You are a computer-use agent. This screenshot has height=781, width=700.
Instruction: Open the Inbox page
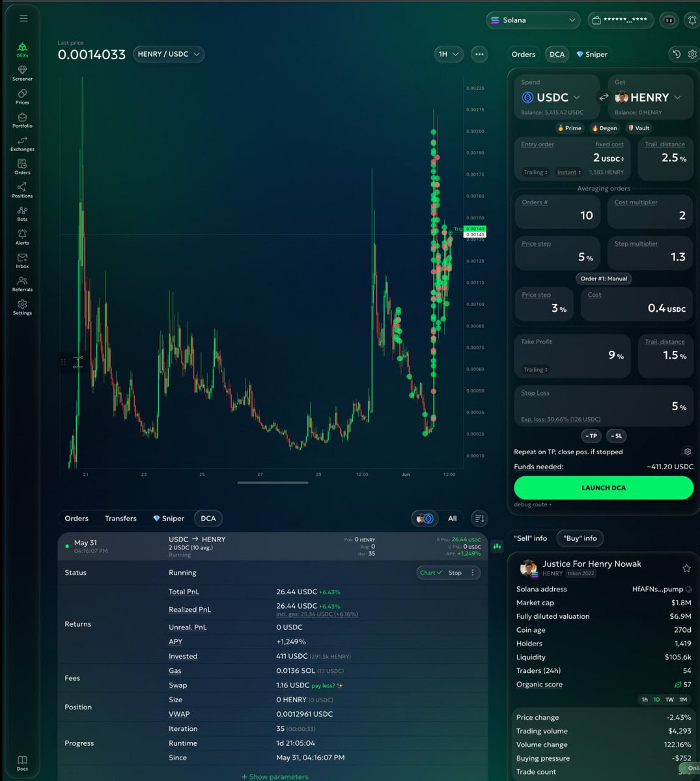click(22, 260)
